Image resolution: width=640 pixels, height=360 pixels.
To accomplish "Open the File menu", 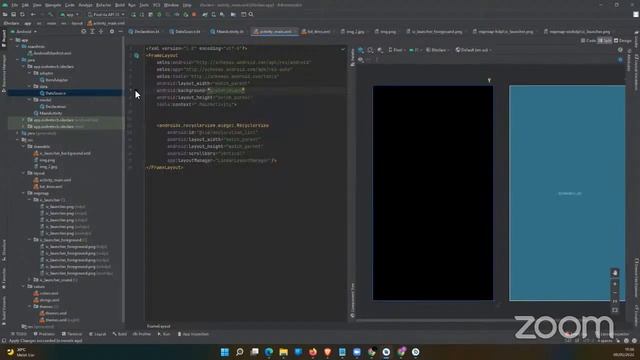I will [x=15, y=5].
